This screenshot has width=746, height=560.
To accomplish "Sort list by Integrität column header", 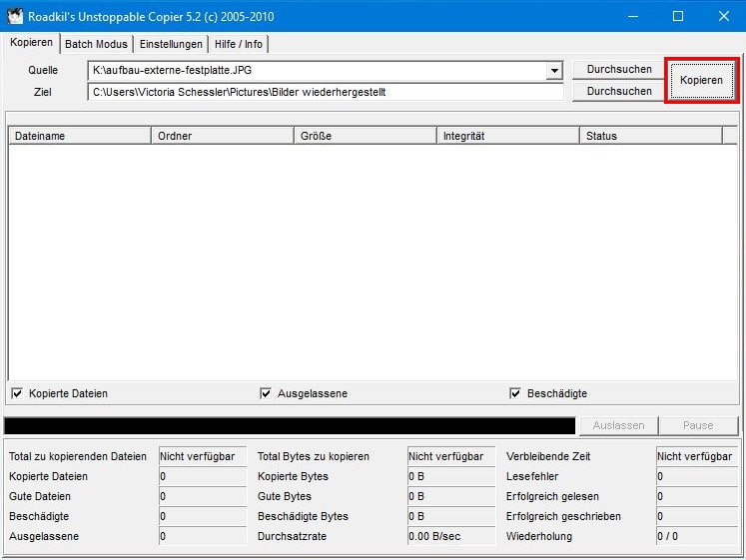I will [507, 136].
